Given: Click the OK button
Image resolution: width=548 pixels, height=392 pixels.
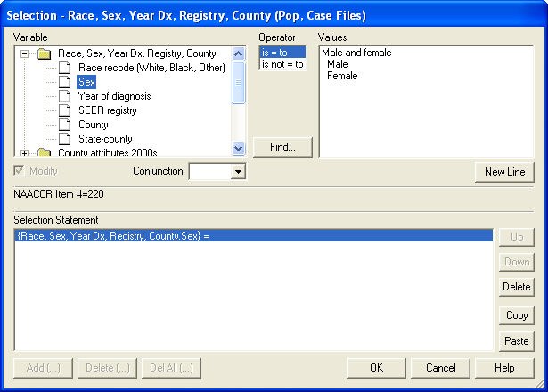Looking at the screenshot, I should (376, 367).
